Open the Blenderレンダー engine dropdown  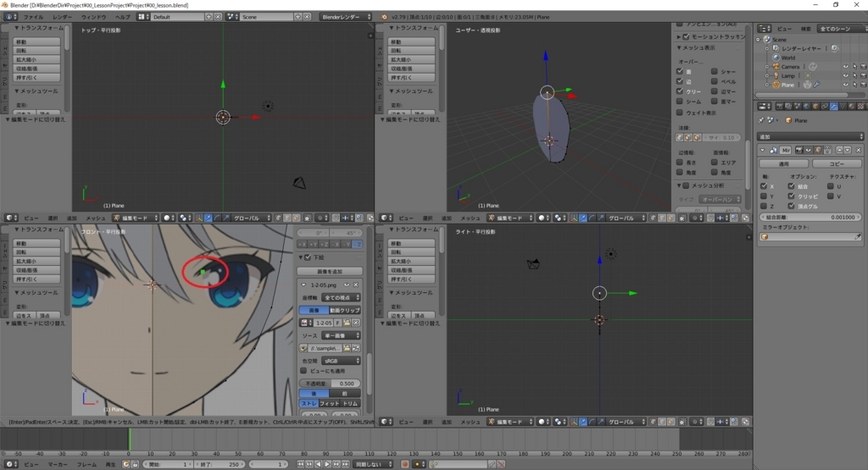click(x=346, y=17)
